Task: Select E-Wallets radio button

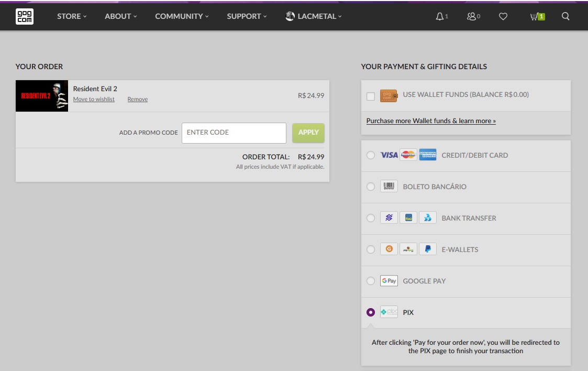Action: point(371,249)
